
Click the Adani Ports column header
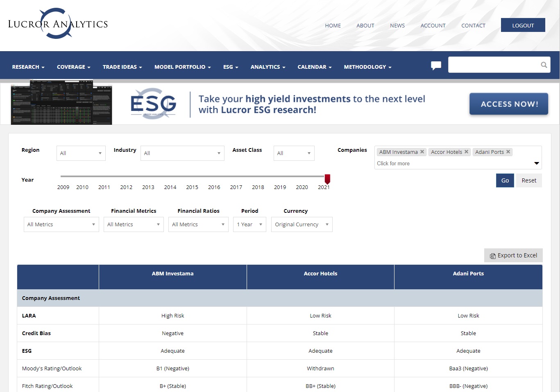[x=468, y=277]
